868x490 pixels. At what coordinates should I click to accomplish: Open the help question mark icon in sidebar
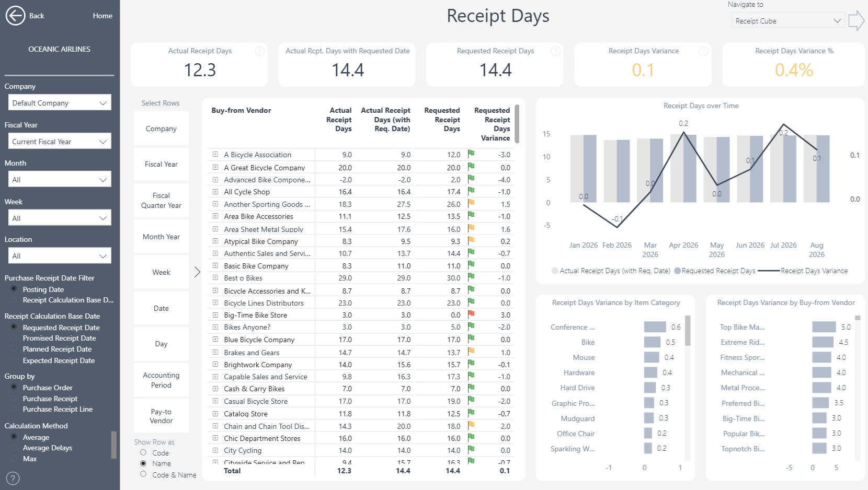tap(13, 478)
